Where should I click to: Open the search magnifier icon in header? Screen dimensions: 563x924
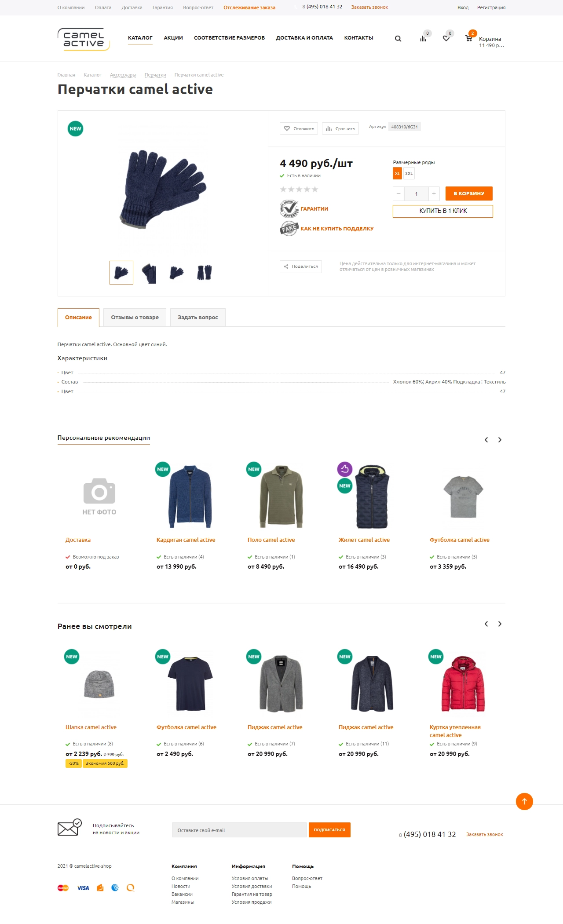[x=398, y=39]
